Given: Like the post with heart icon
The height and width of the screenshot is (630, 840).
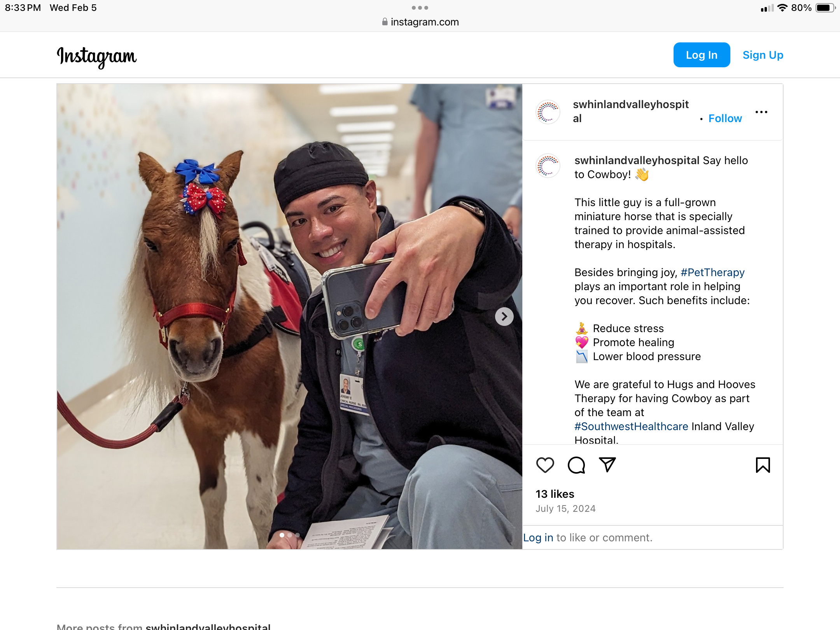Looking at the screenshot, I should 545,465.
